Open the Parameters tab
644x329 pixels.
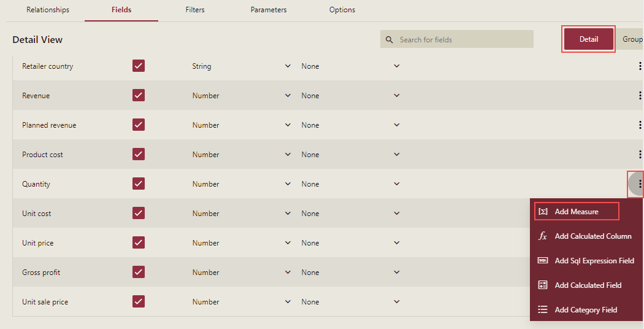[269, 10]
